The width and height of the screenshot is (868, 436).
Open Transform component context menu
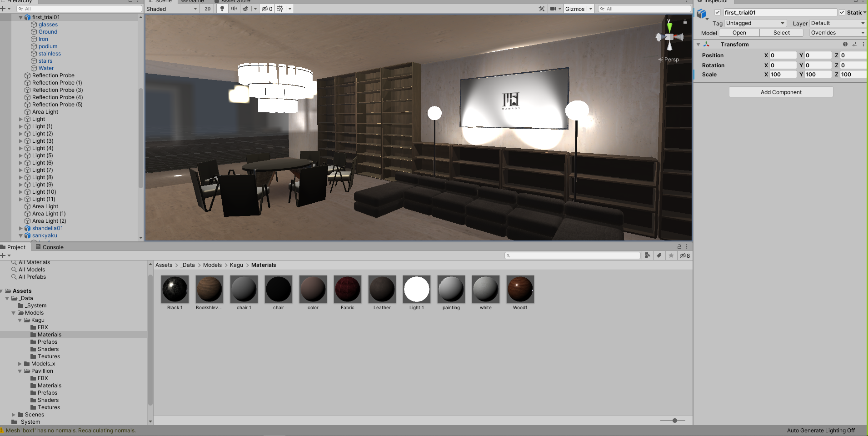[x=863, y=44]
